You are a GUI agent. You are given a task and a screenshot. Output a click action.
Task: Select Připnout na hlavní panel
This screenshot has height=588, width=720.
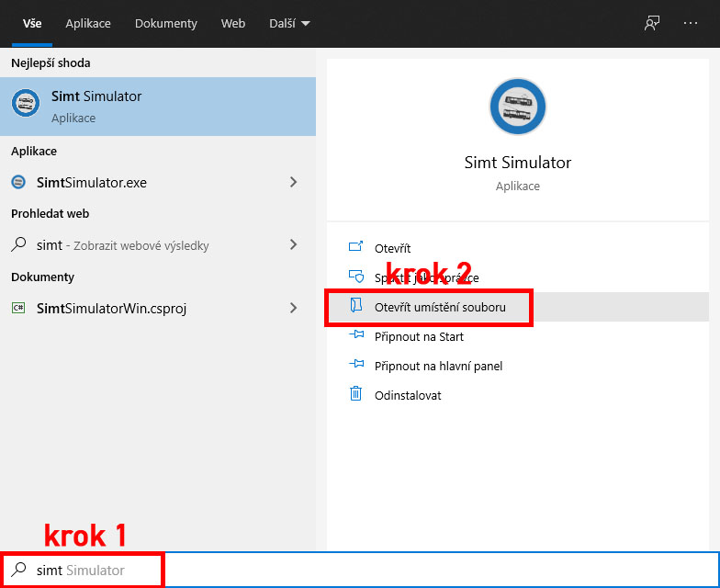pyautogui.click(x=438, y=366)
